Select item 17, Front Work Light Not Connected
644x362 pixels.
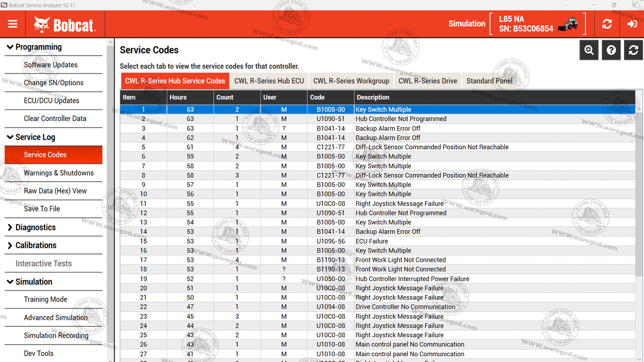(378, 260)
